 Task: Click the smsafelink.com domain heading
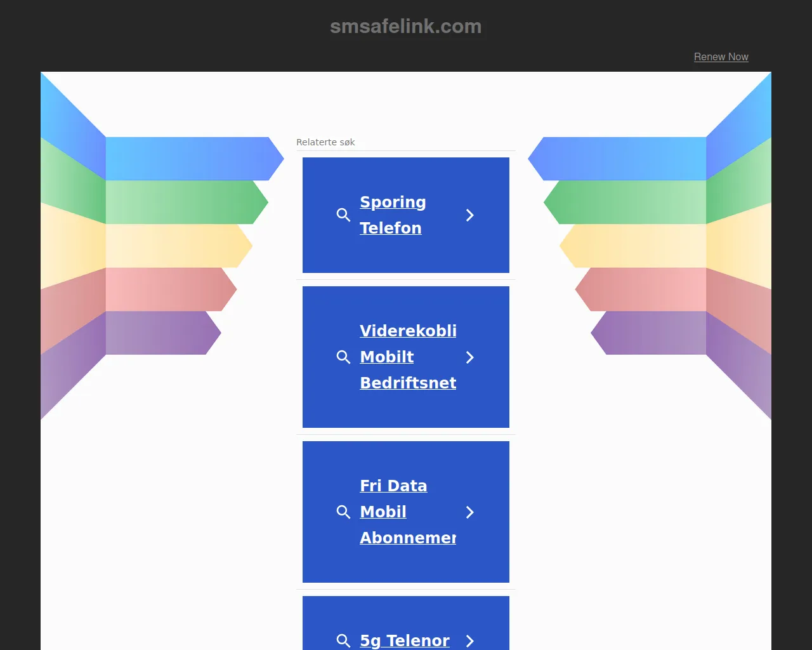(x=406, y=26)
